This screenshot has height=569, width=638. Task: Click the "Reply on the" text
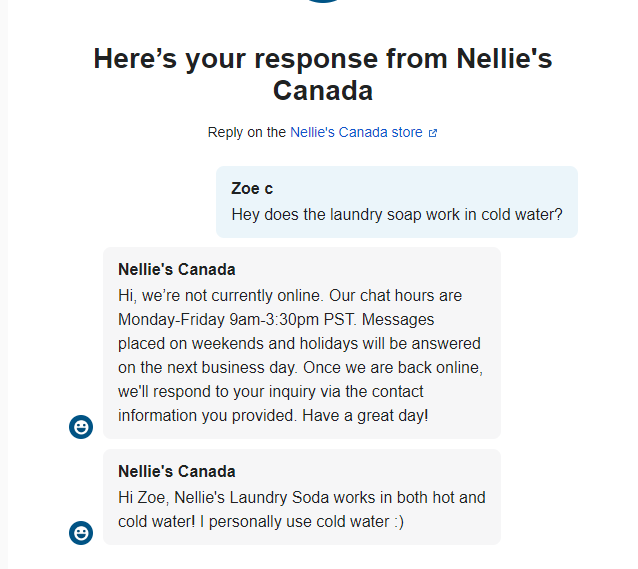pos(247,132)
